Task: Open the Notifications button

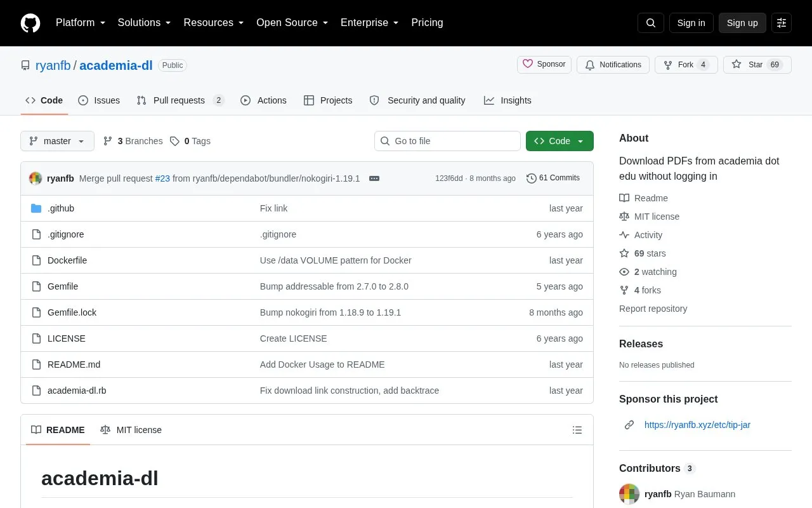Action: pyautogui.click(x=613, y=65)
